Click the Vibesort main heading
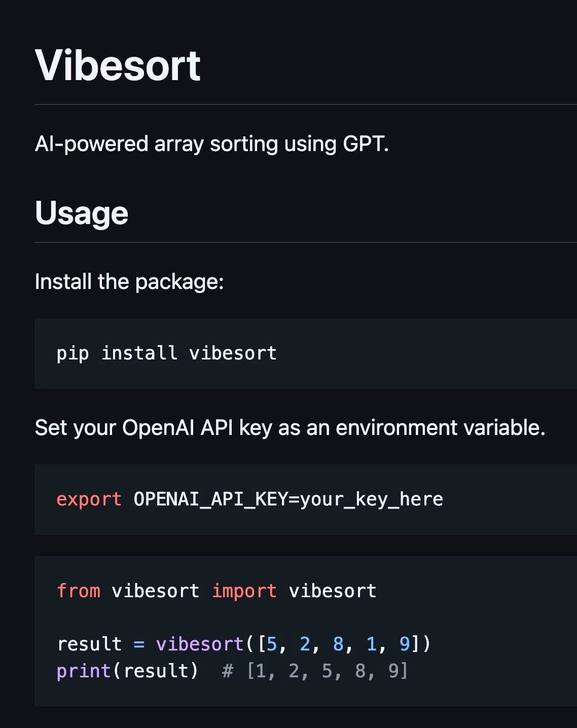 click(118, 65)
